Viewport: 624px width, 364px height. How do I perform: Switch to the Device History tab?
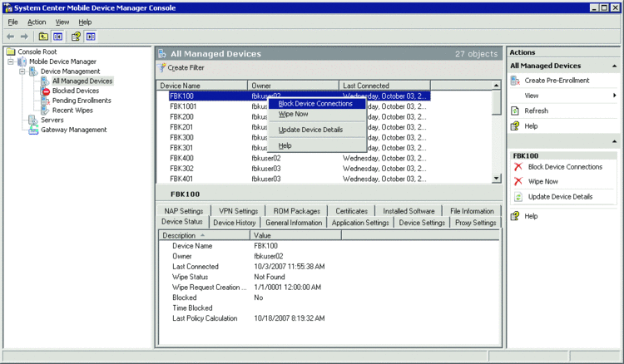235,223
